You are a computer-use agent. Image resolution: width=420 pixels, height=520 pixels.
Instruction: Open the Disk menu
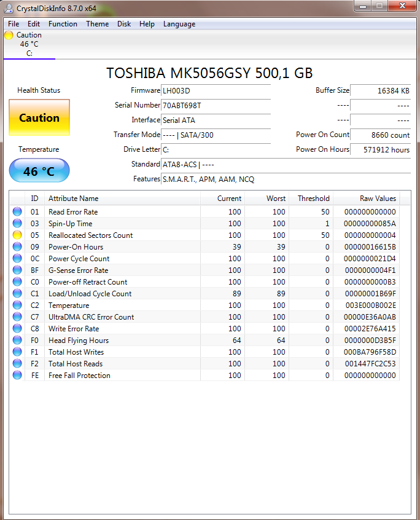coord(124,24)
